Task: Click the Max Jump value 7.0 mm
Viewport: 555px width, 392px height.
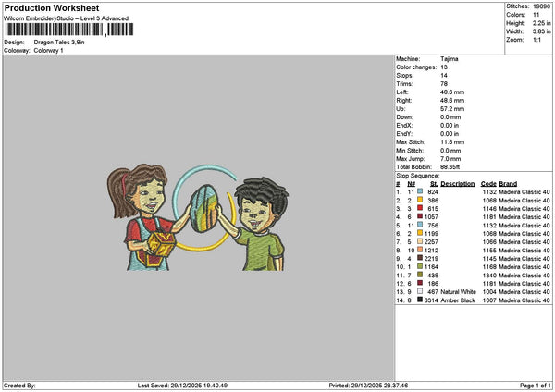Action: pyautogui.click(x=450, y=158)
